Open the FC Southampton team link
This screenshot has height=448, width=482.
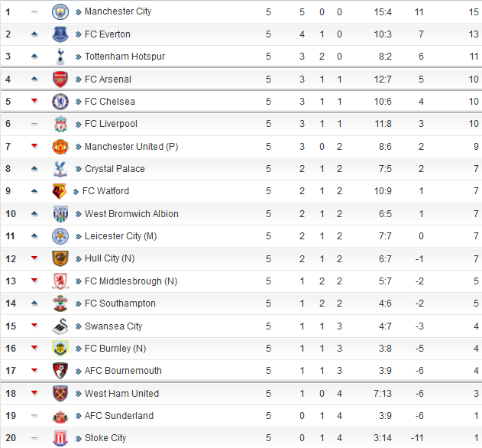pyautogui.click(x=120, y=304)
